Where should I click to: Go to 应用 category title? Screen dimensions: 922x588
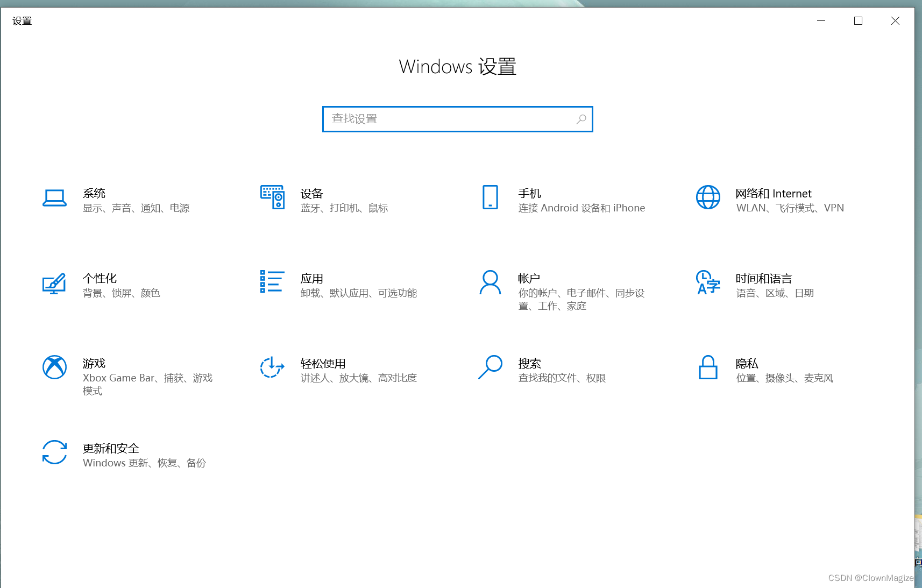click(x=312, y=278)
